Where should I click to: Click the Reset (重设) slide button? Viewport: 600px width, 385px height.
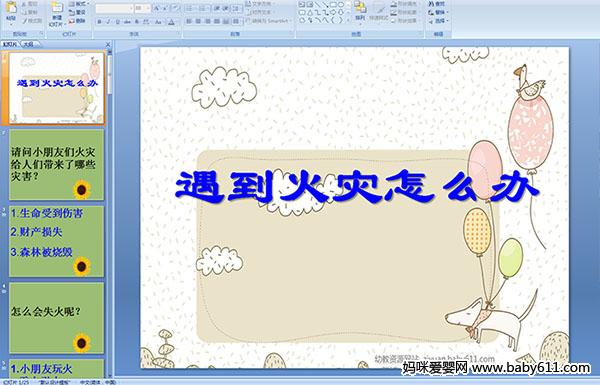coord(78,12)
